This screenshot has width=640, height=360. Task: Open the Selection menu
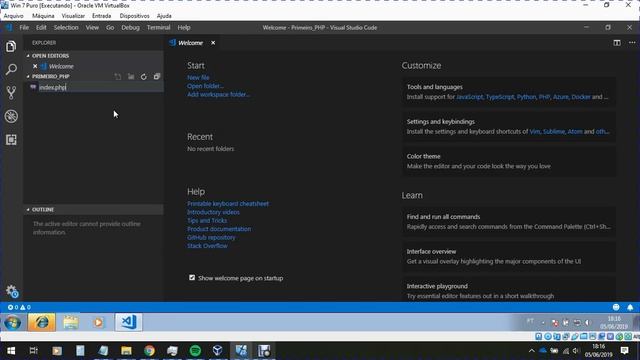click(x=66, y=27)
